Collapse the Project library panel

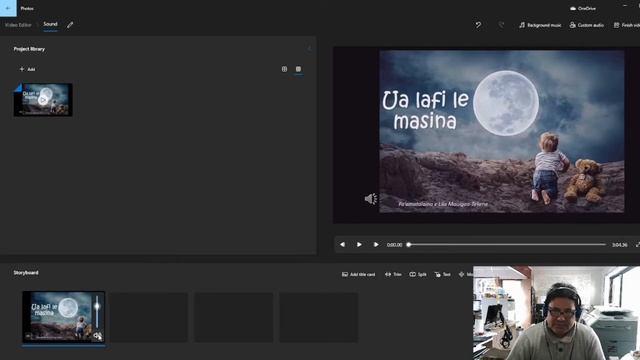click(x=309, y=49)
